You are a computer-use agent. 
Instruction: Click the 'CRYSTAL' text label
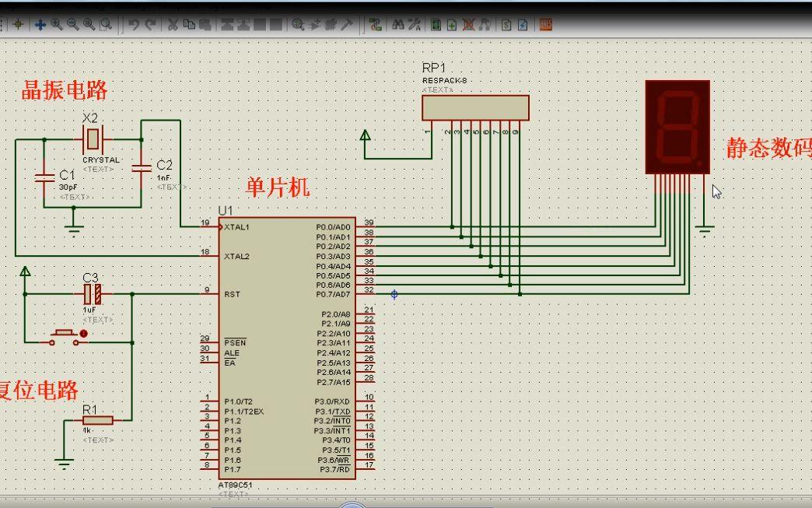(x=101, y=160)
